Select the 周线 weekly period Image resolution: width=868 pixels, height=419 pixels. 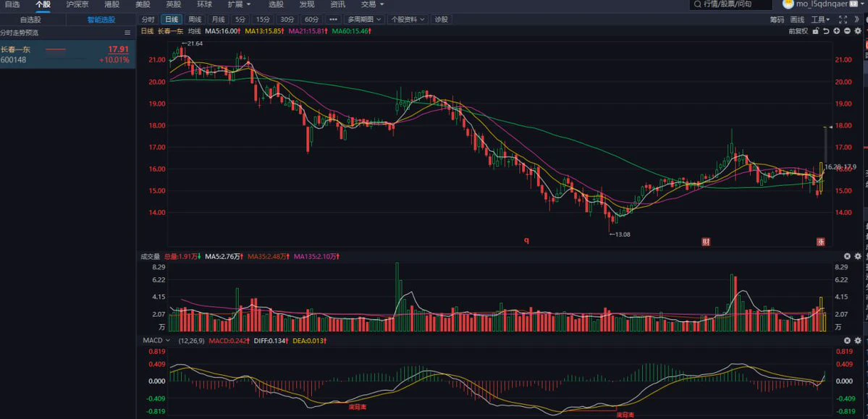pos(195,20)
